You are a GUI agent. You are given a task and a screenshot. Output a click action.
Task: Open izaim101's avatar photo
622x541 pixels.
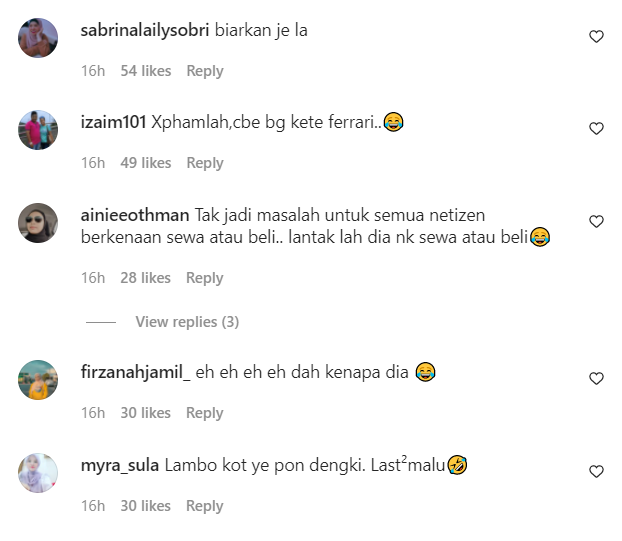38,130
